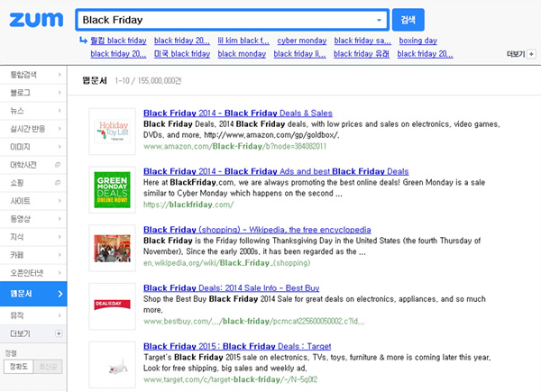Open related search 'black friday li...'
This screenshot has width=541, height=392.
(x=300, y=54)
